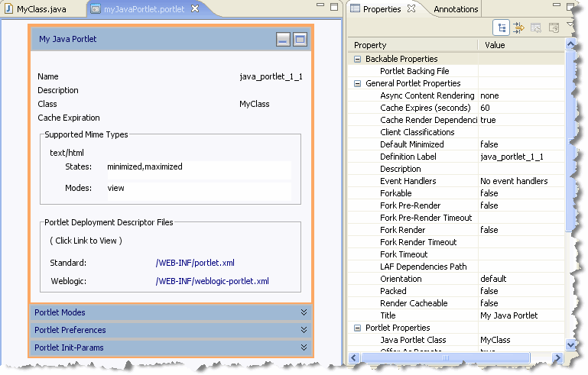Collapse the General Portlet Properties category
Viewport: 588px width, 375px height.
click(357, 83)
